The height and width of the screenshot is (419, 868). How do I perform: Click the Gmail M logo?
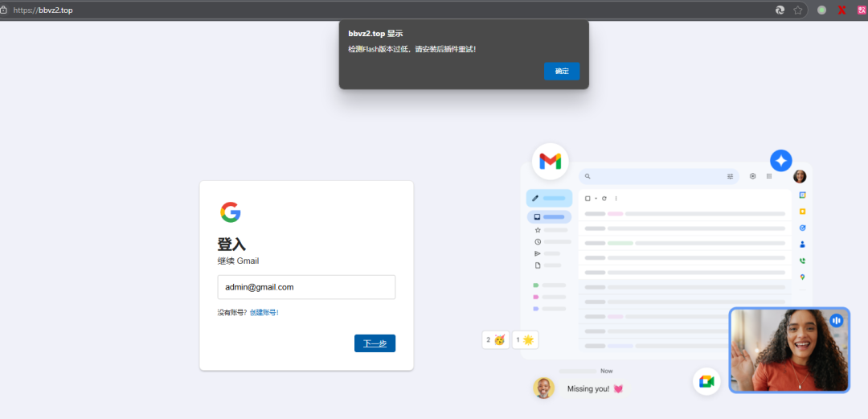click(x=550, y=162)
